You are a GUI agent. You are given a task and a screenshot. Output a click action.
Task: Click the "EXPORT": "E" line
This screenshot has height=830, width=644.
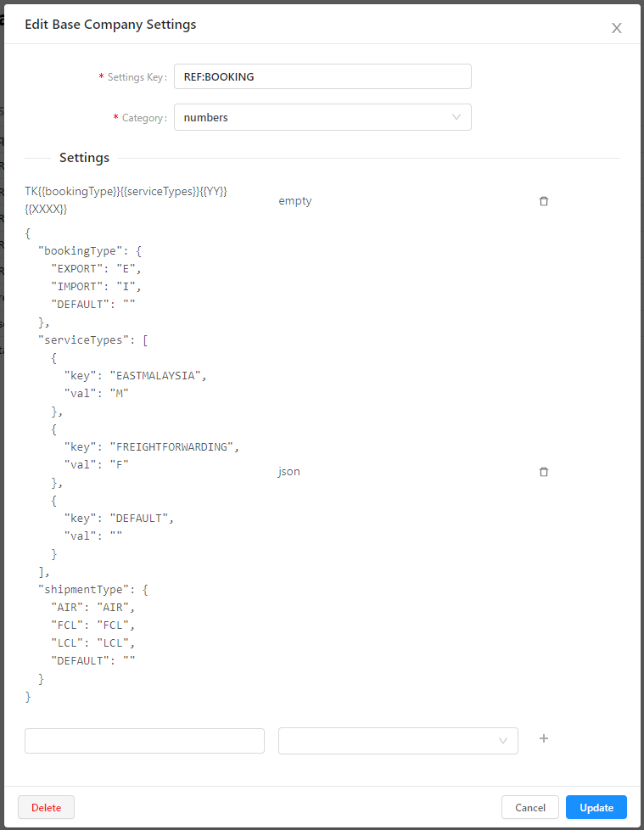[96, 269]
